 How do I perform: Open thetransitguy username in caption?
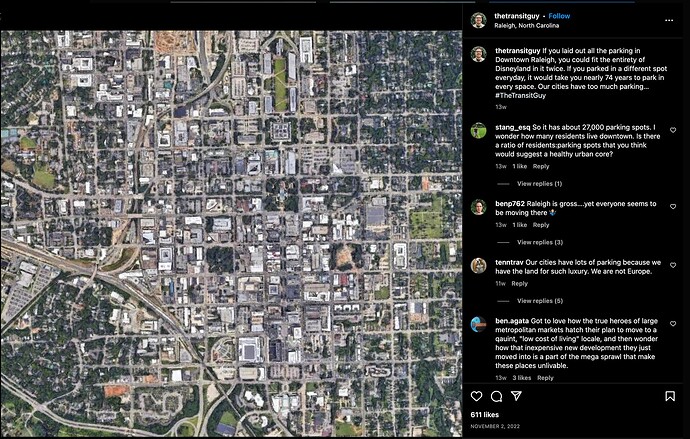coord(518,51)
